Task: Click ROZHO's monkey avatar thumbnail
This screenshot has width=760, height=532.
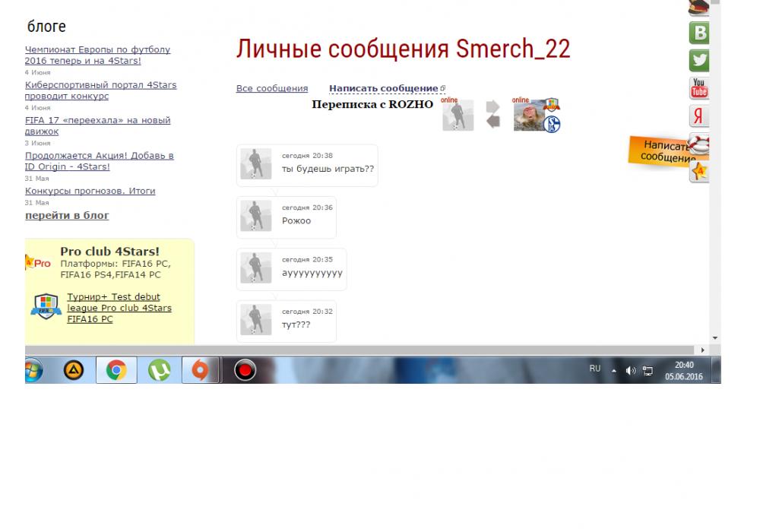Action: 529,116
